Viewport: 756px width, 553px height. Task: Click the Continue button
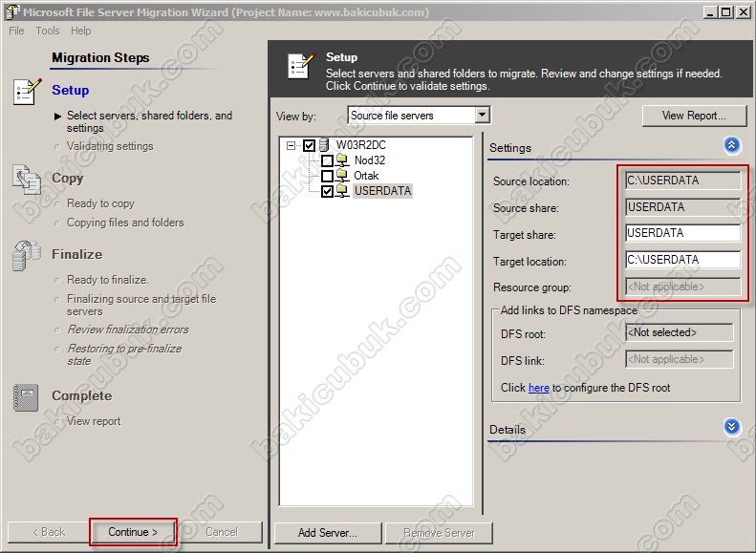coord(133,532)
